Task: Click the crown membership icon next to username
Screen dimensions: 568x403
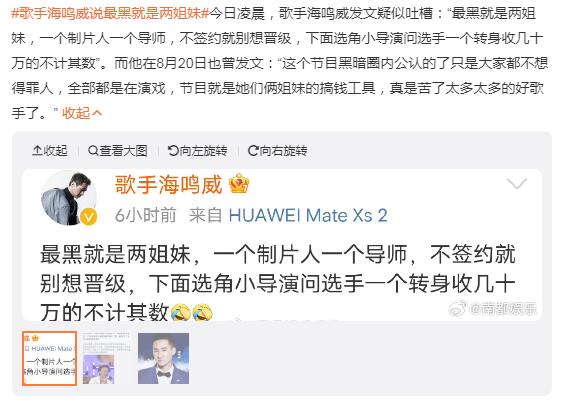Action: pos(239,183)
